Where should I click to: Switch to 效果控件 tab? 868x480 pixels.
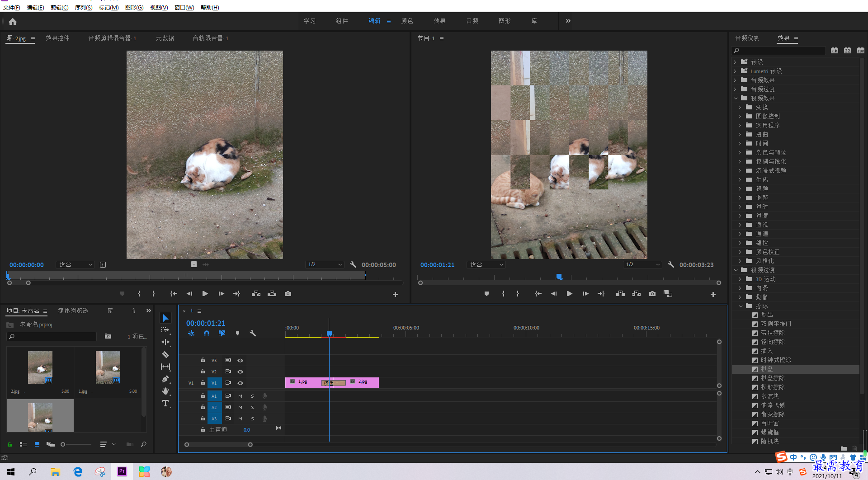[57, 38]
